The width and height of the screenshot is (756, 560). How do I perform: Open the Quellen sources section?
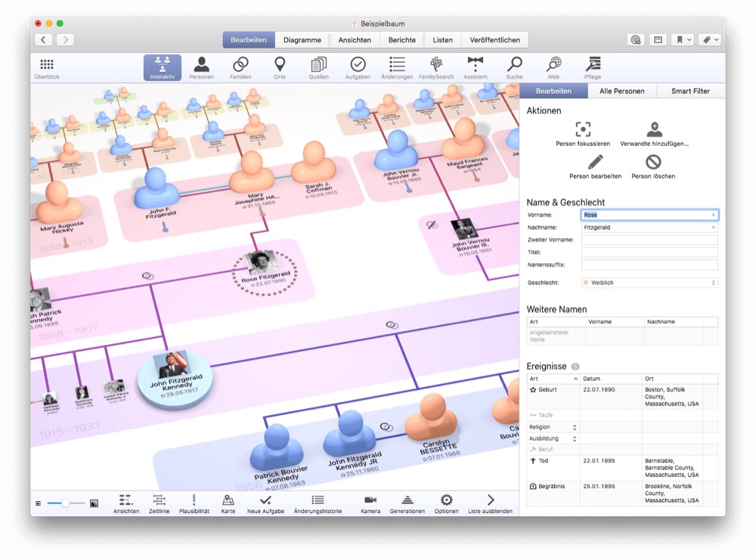tap(318, 67)
